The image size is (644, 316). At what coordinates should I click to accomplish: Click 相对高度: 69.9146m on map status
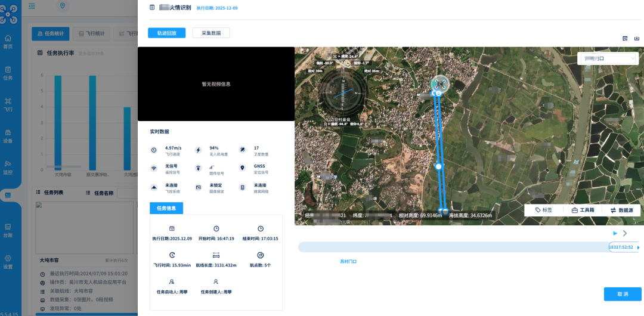pos(420,216)
